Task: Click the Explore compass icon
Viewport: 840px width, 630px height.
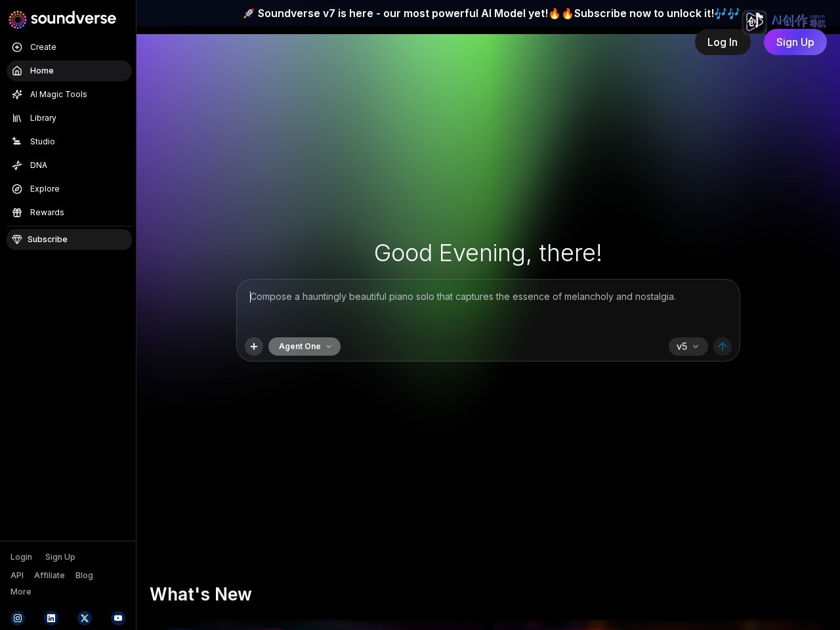Action: (17, 189)
